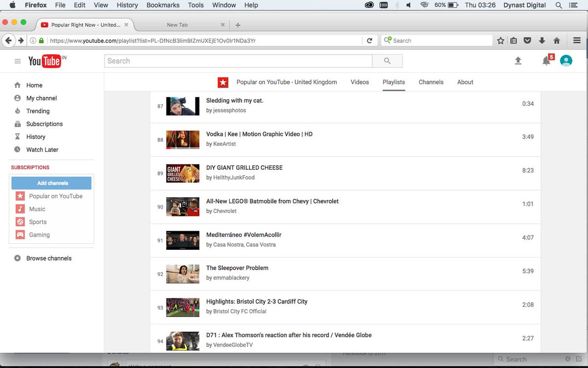588x368 pixels.
Task: Open the Bookmarks menu in the menu bar
Action: click(163, 5)
